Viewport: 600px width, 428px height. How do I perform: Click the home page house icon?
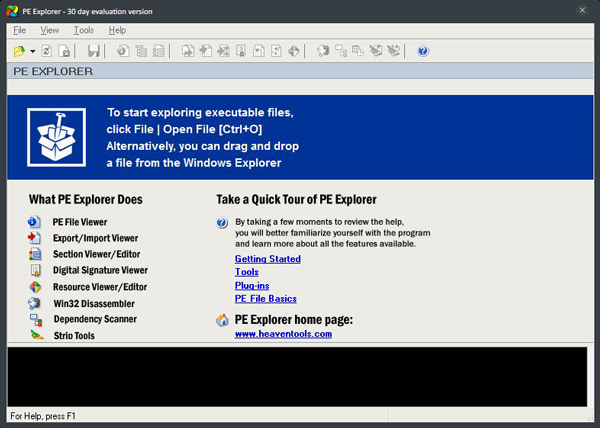click(x=222, y=320)
